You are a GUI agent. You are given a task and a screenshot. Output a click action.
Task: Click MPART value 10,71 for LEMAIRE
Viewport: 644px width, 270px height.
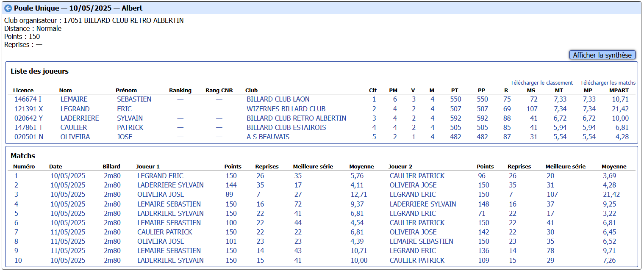coord(620,99)
